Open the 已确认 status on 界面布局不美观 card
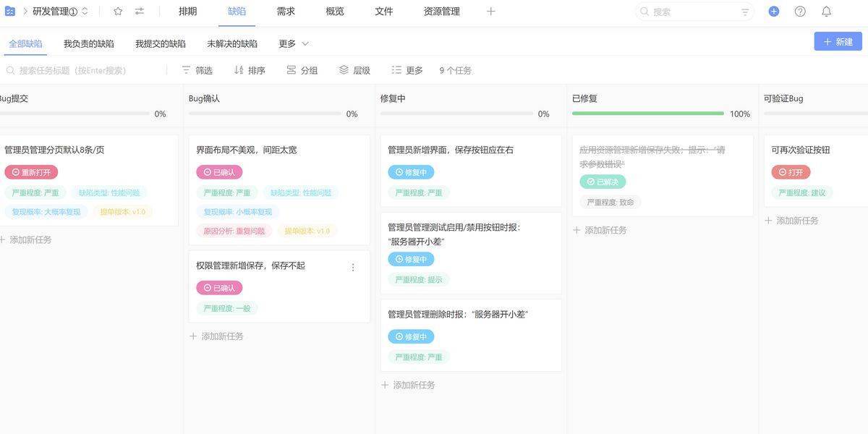868x434 pixels. coord(219,172)
